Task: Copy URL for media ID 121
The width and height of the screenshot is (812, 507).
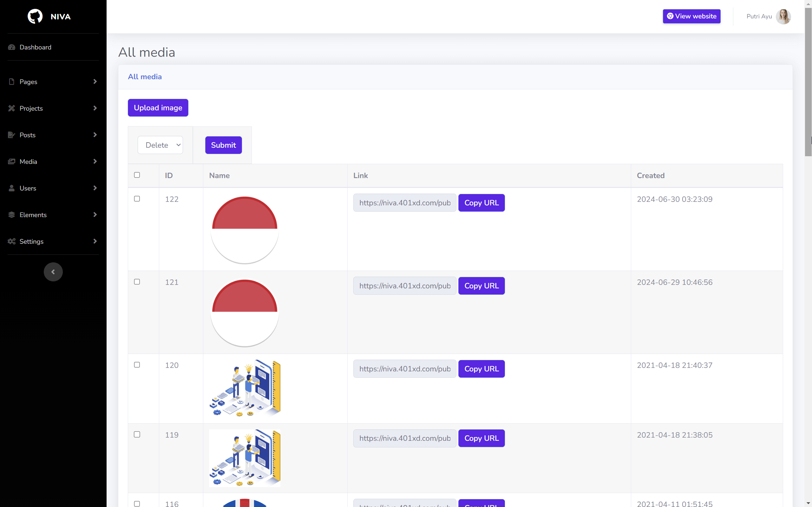Action: (x=481, y=286)
